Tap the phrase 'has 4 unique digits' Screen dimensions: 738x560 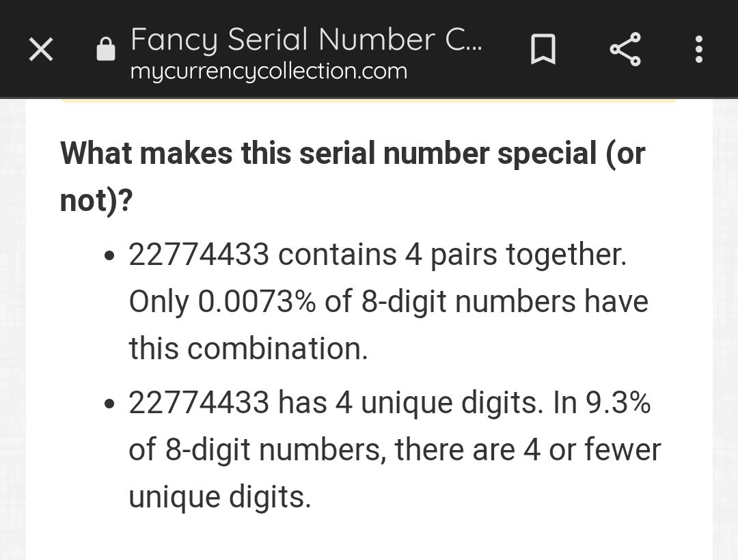(407, 404)
